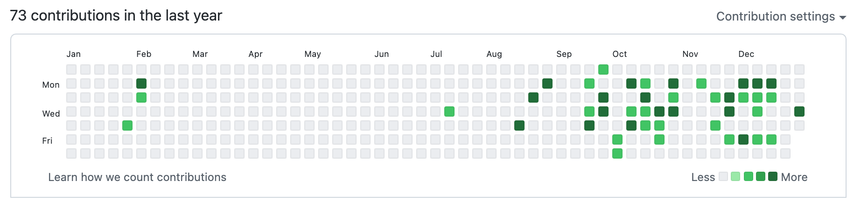Click the lightest gray legend swatch next to Less

pos(723,177)
